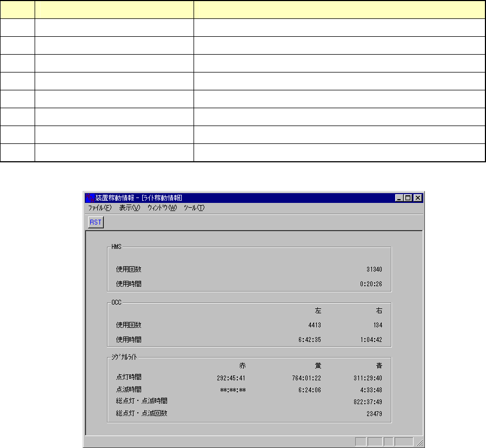Click the 点滅時間 row label
This screenshot has width=486, height=448.
click(x=129, y=390)
